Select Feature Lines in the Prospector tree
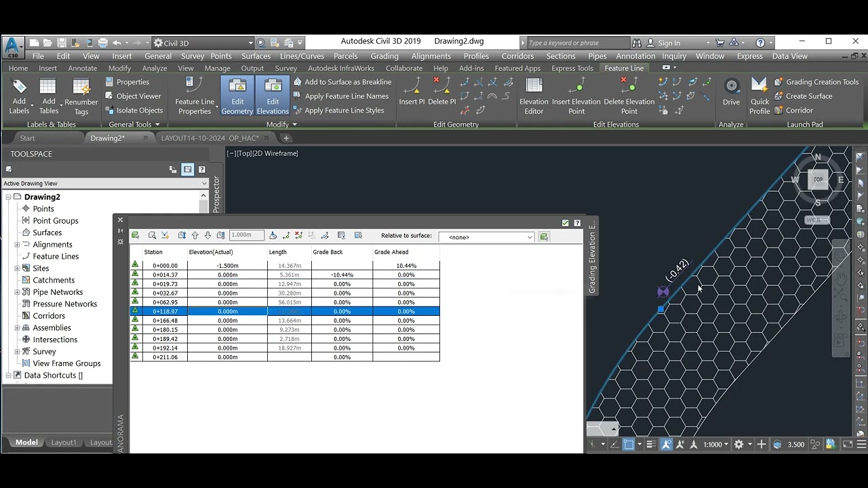The width and height of the screenshot is (868, 488). 56,256
